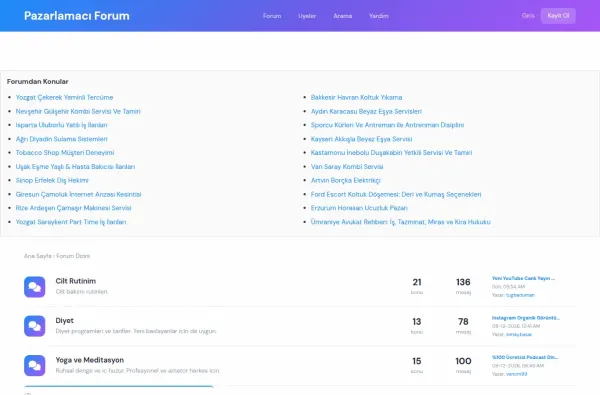600x395 pixels.
Task: Go to the Pazarlamacı Forum home logo
Action: click(x=77, y=16)
